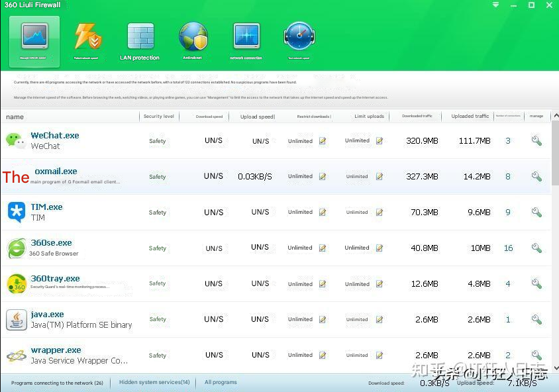This screenshot has width=559, height=392.
Task: Select the TIM.exe process name
Action: click(47, 207)
